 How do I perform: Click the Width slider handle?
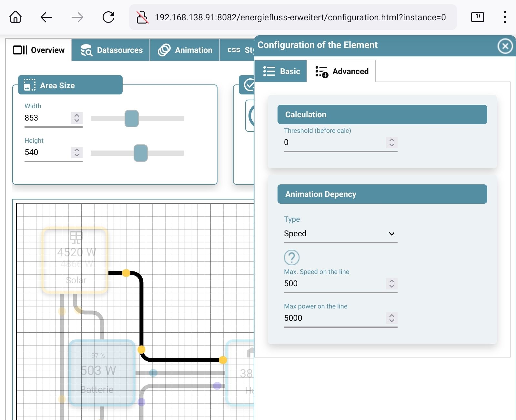pyautogui.click(x=132, y=119)
